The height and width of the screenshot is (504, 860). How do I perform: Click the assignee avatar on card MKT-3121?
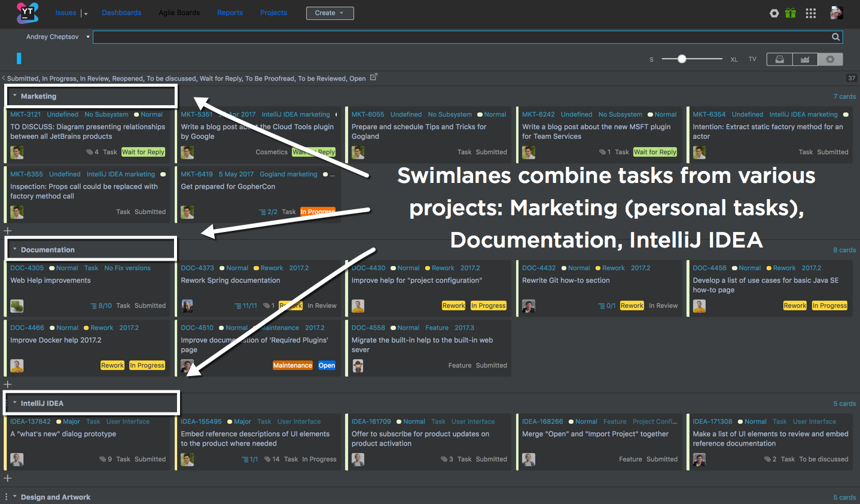coord(17,152)
